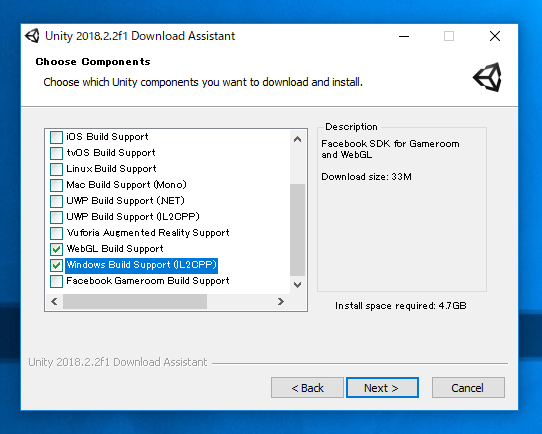The height and width of the screenshot is (434, 542).
Task: Click the Choose Components heading
Action: pos(93,62)
